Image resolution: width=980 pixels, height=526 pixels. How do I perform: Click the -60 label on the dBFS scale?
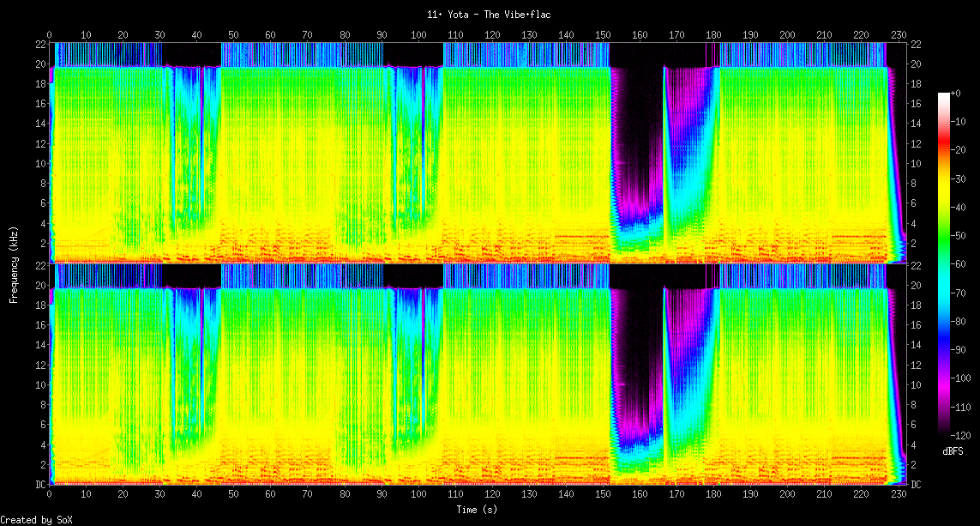coord(959,263)
